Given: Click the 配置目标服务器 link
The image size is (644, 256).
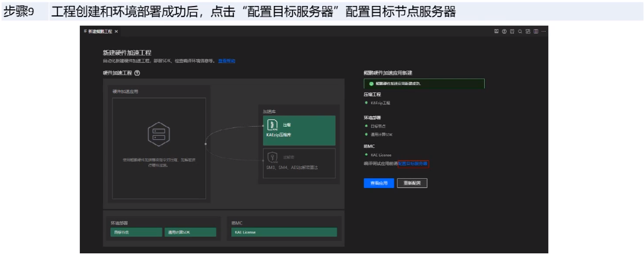Looking at the screenshot, I should (x=413, y=163).
